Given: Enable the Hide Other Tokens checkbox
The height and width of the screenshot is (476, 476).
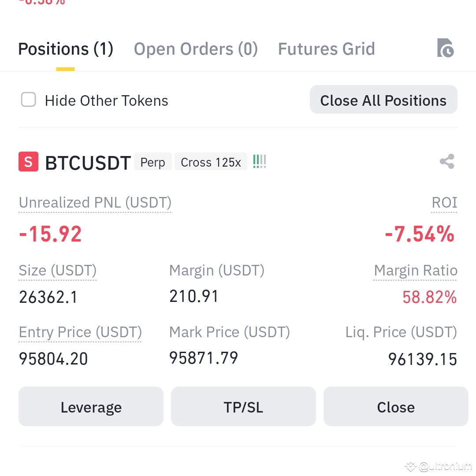Looking at the screenshot, I should point(28,100).
